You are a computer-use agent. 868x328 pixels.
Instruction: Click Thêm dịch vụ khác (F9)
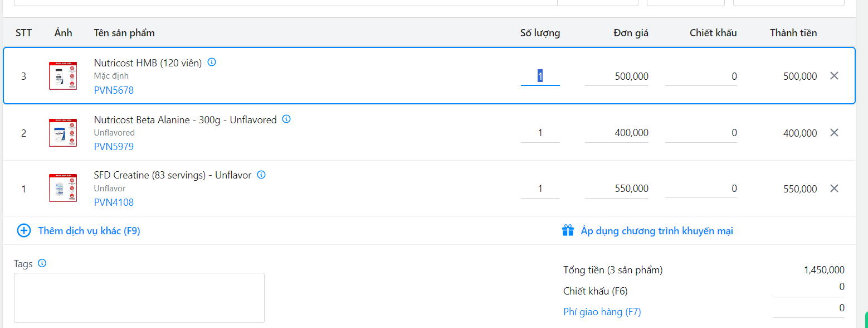point(89,231)
